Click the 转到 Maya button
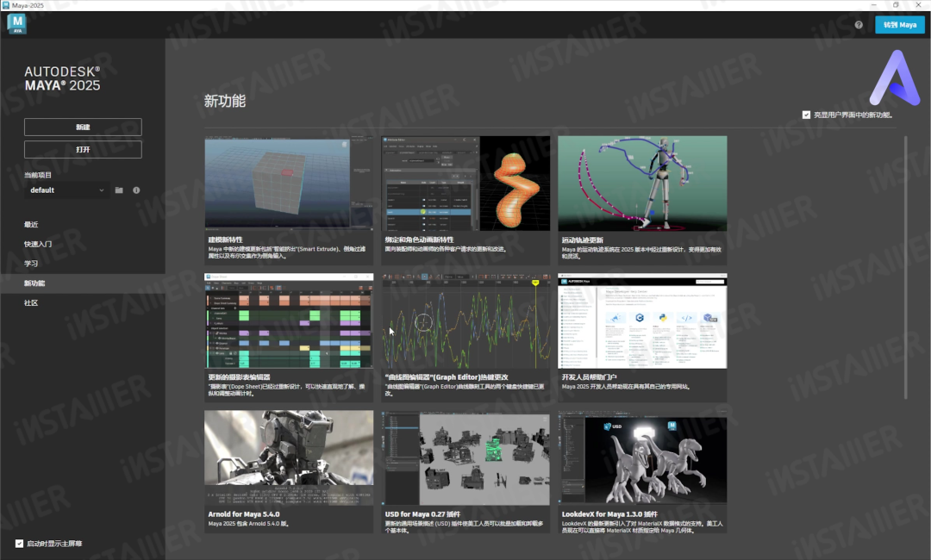This screenshot has width=931, height=560. [x=899, y=25]
